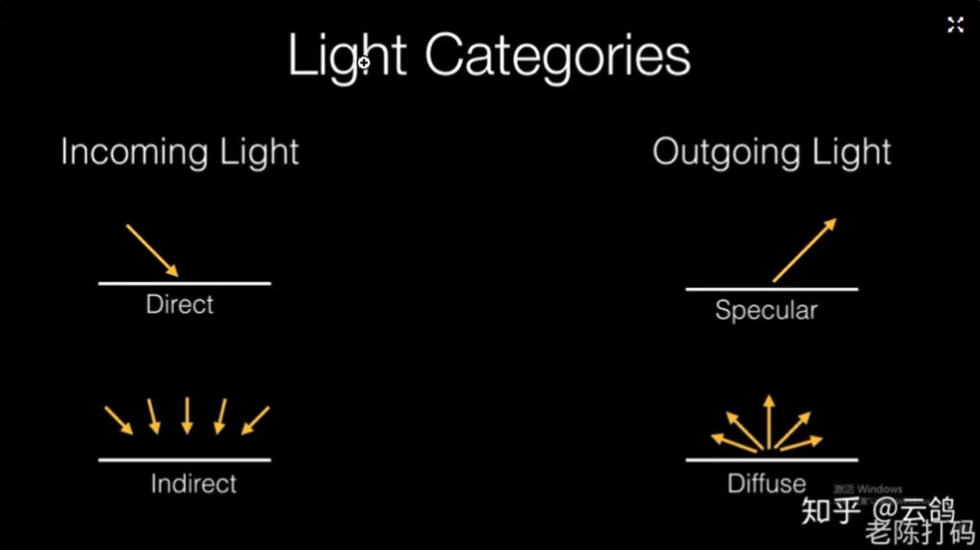980x550 pixels.
Task: Select the "Outgoing Light" heading
Action: [x=772, y=152]
